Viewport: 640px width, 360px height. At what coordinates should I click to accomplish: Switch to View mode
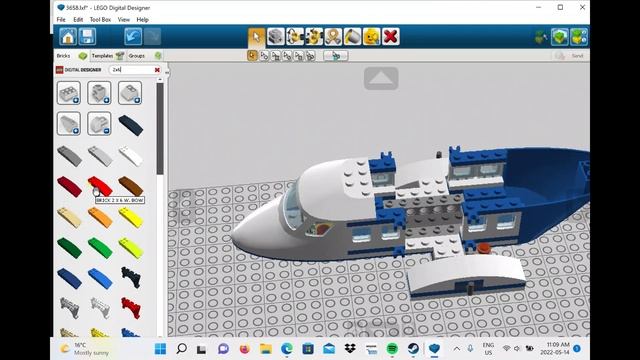[x=560, y=37]
